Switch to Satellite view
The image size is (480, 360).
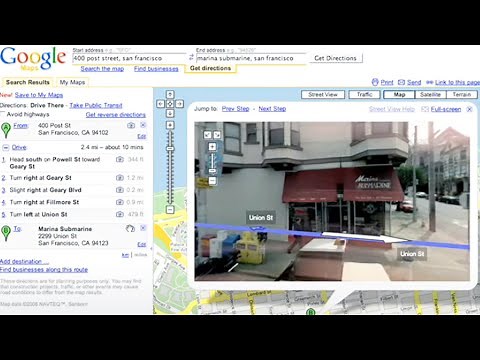(x=430, y=95)
